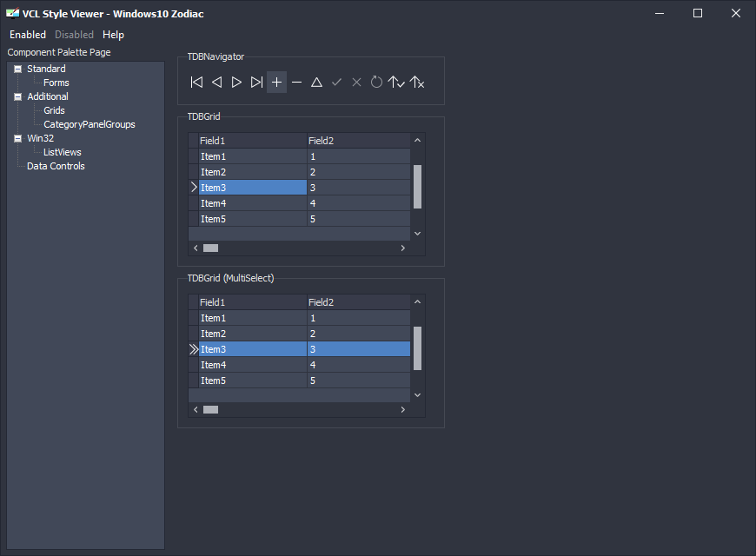Open the Enabled menu
Screen dimensions: 756x556
coord(28,35)
